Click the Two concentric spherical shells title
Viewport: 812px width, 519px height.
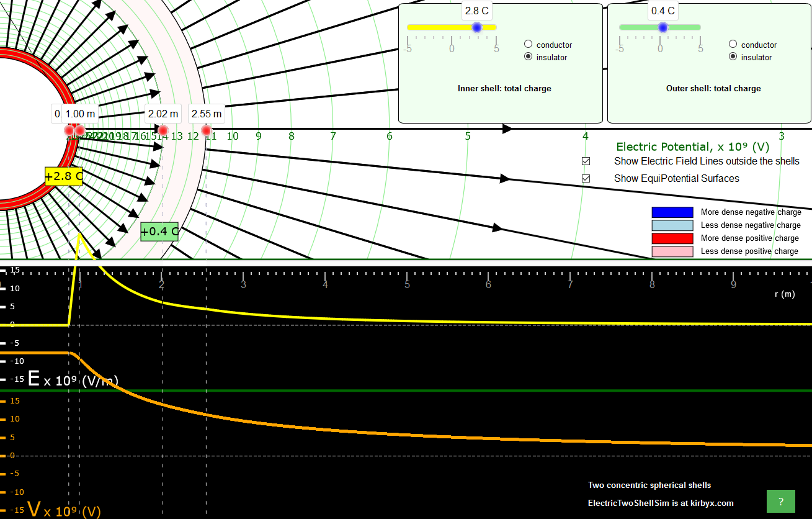click(x=649, y=485)
